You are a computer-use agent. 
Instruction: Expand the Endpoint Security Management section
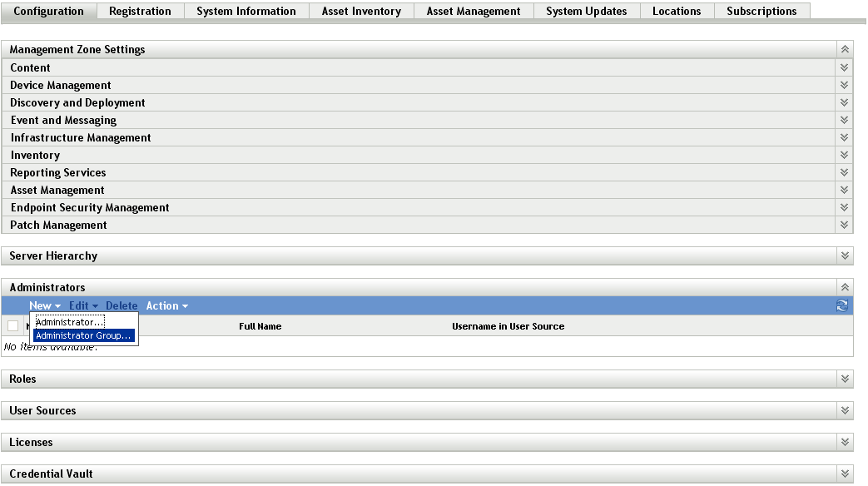click(843, 207)
